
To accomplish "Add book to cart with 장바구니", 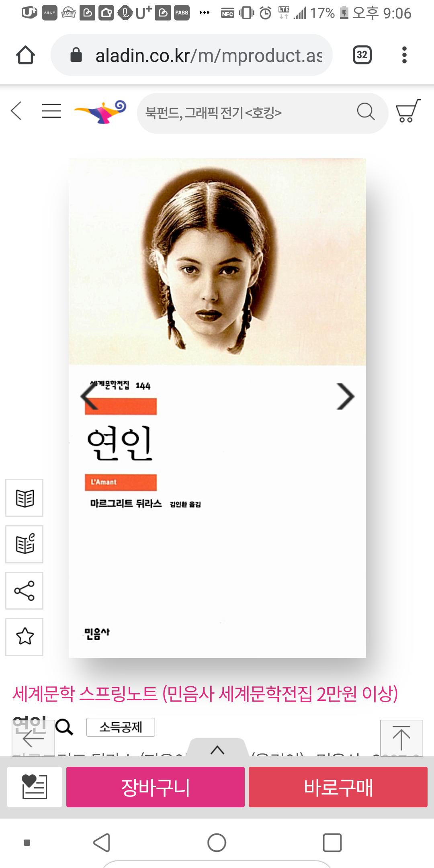I will click(x=156, y=787).
